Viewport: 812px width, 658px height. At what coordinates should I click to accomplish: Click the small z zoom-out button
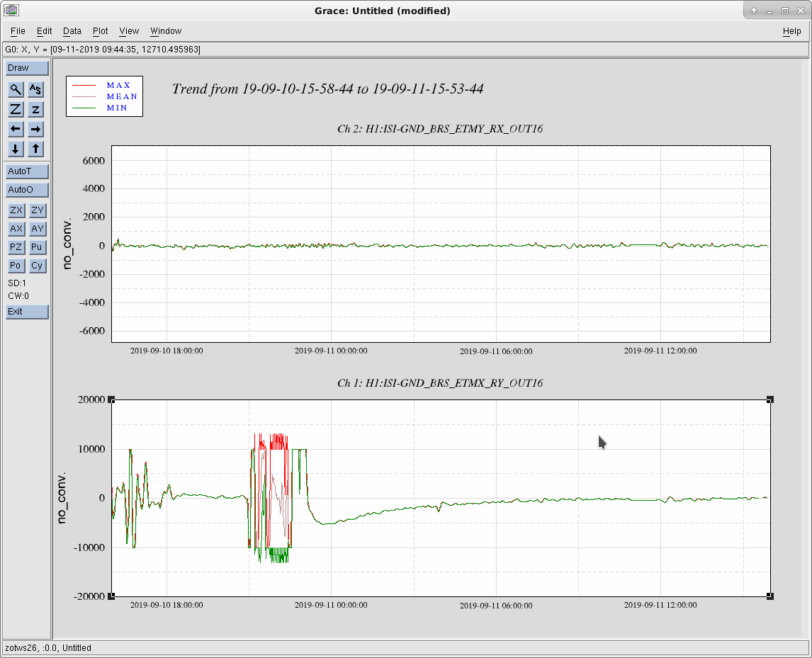click(35, 109)
